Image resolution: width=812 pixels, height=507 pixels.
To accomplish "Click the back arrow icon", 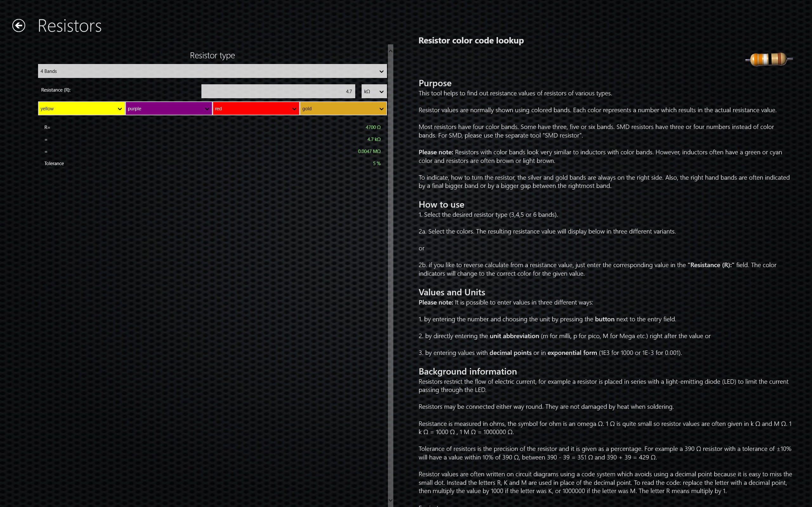I will pyautogui.click(x=19, y=25).
